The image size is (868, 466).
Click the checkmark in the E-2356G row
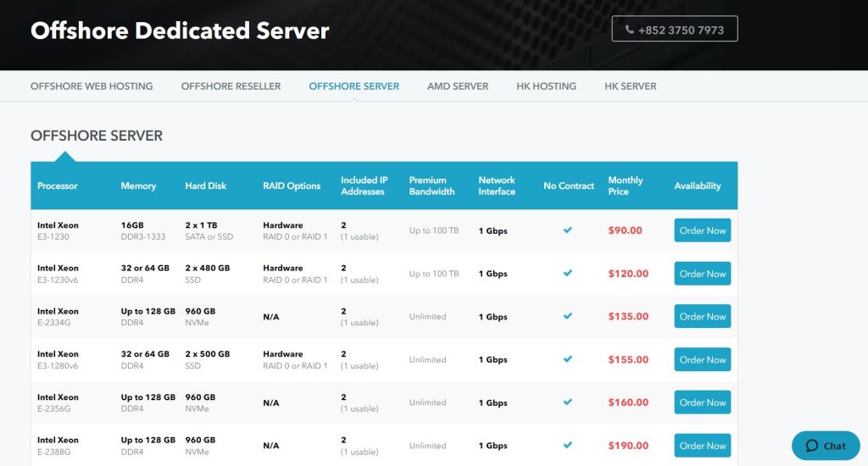click(x=568, y=403)
